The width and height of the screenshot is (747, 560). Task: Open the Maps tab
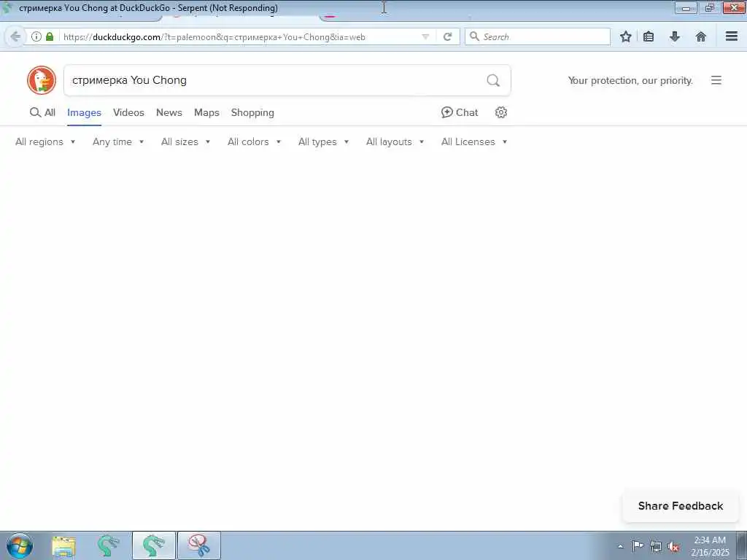pyautogui.click(x=206, y=112)
